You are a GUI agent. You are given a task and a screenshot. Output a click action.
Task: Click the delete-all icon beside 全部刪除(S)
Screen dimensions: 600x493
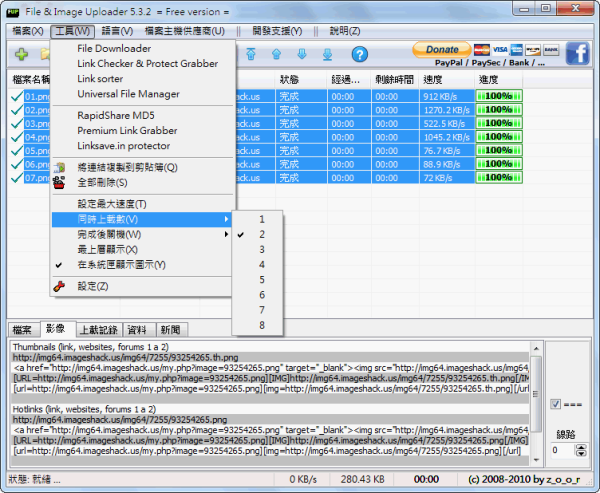[x=59, y=183]
